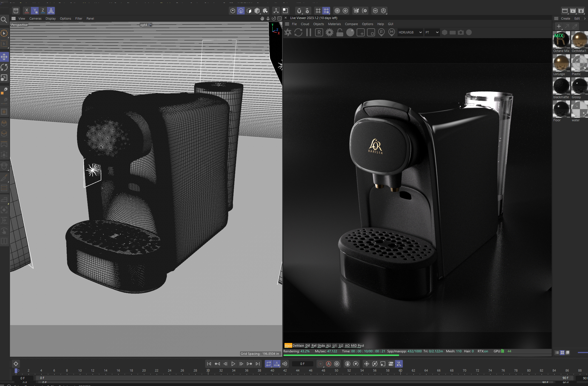This screenshot has height=386, width=588.
Task: Open Material Manager Create menu
Action: (x=565, y=18)
